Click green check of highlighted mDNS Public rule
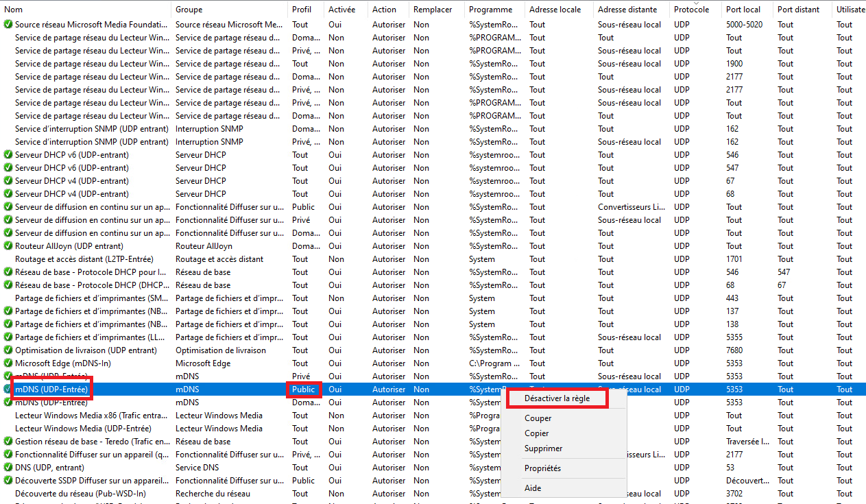866x504 pixels. point(8,389)
